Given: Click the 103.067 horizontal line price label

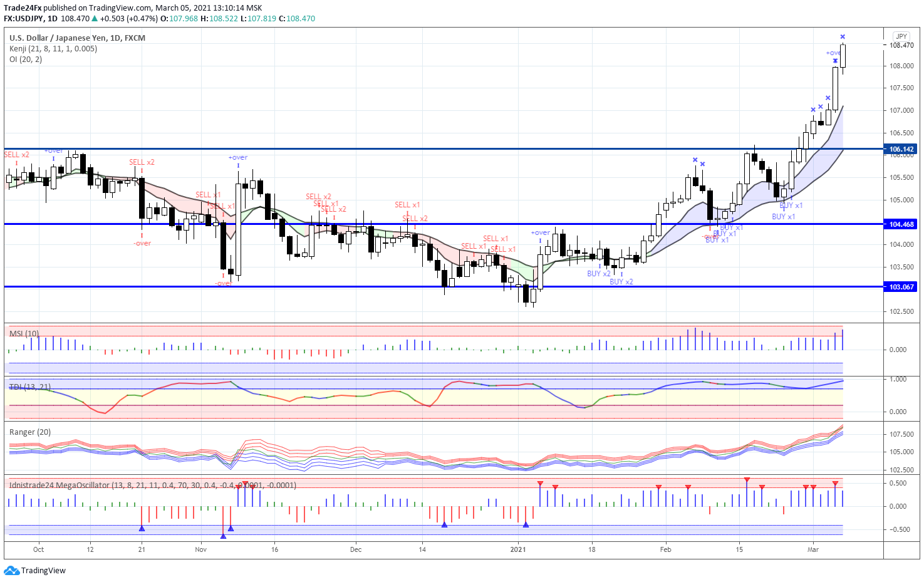Looking at the screenshot, I should 901,287.
